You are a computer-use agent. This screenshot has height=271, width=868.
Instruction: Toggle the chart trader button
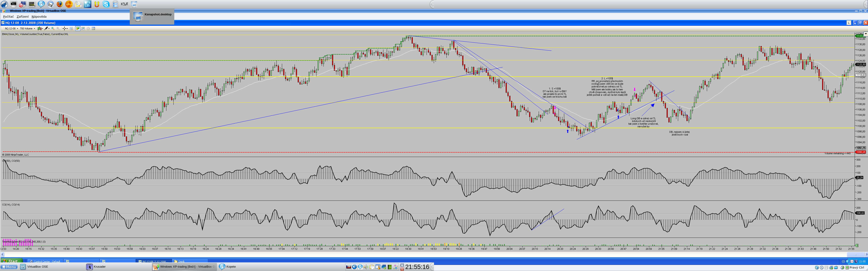78,29
